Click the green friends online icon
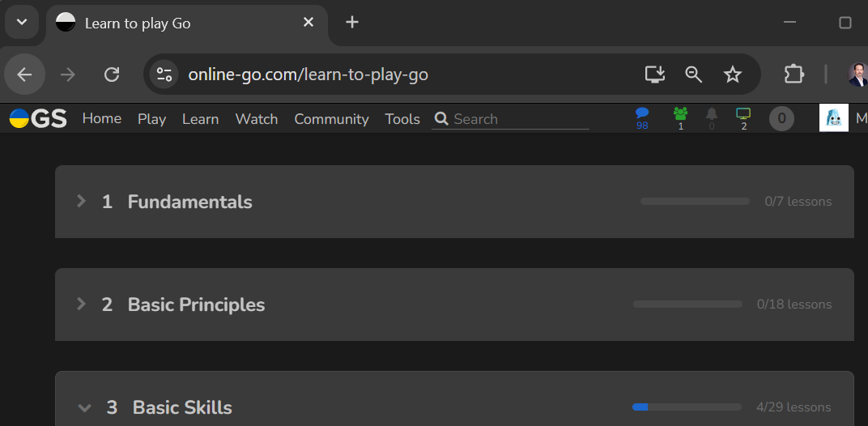The width and height of the screenshot is (868, 426). [680, 114]
